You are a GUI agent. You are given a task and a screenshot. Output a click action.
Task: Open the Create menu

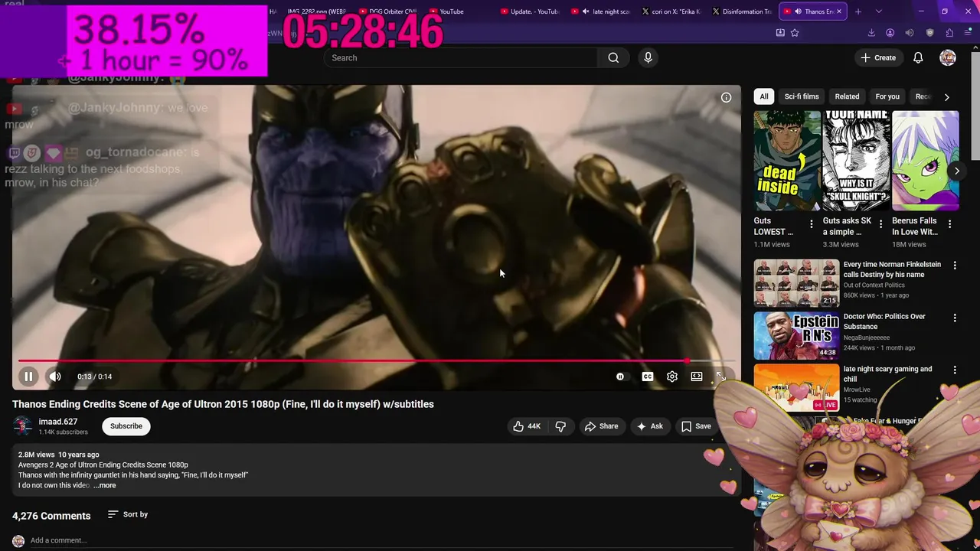tap(877, 57)
